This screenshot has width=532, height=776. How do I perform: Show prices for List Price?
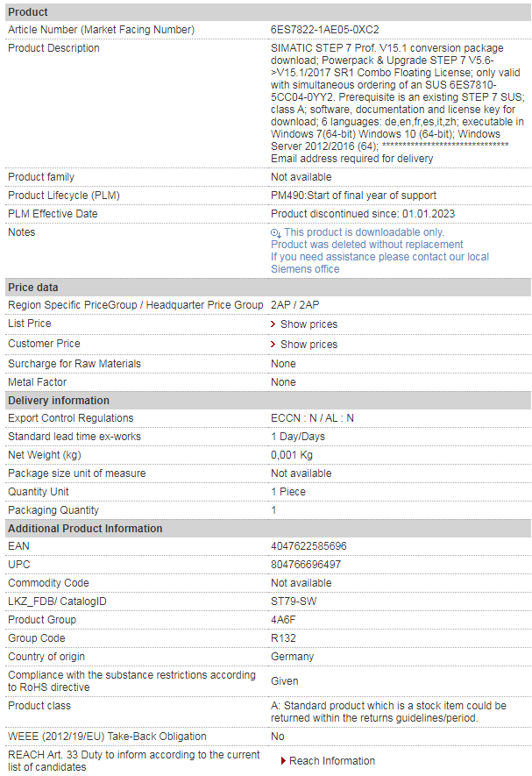(309, 324)
